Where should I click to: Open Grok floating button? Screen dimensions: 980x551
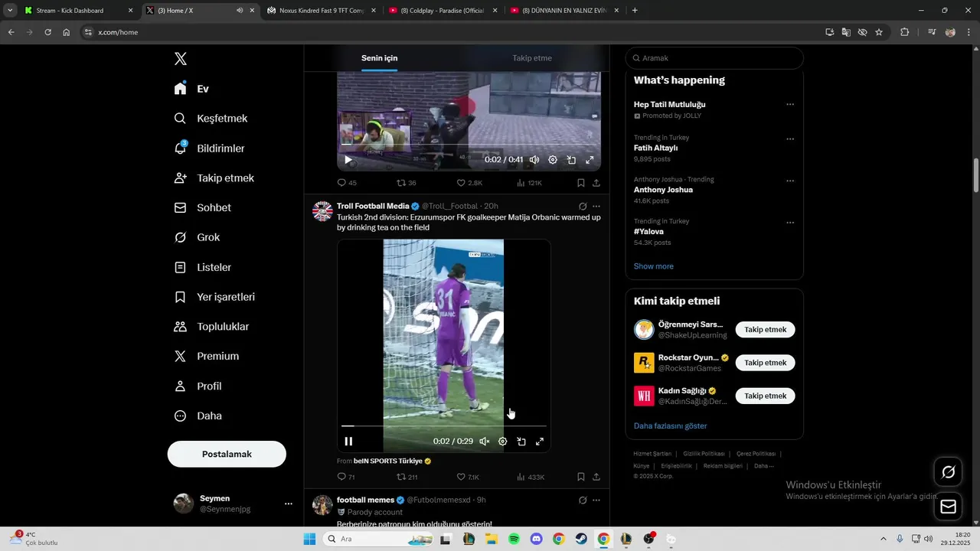pos(948,472)
